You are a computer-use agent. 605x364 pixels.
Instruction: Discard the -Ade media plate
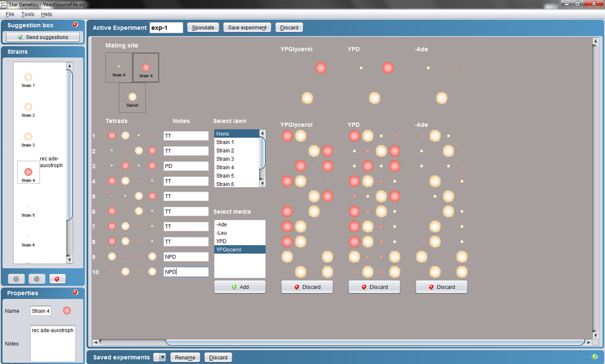coord(441,287)
